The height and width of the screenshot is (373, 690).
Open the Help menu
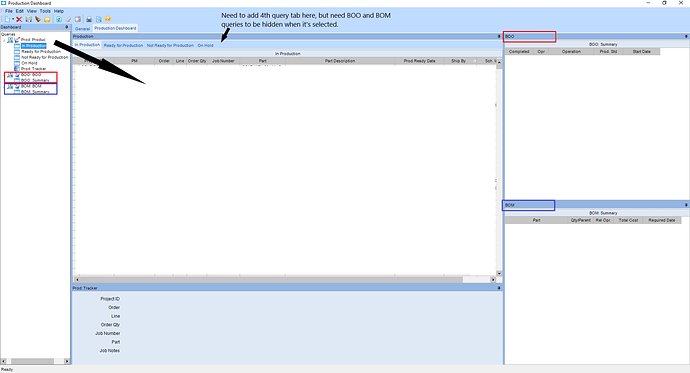[59, 11]
